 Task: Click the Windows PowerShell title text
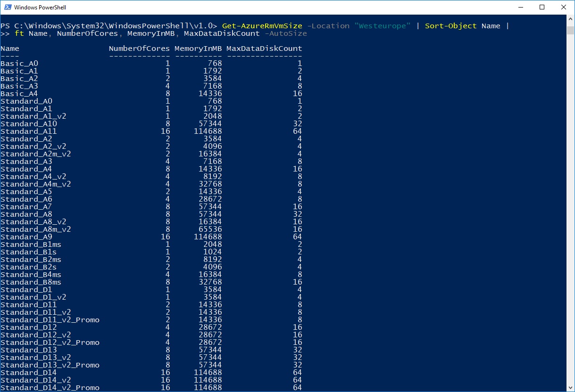tap(42, 7)
